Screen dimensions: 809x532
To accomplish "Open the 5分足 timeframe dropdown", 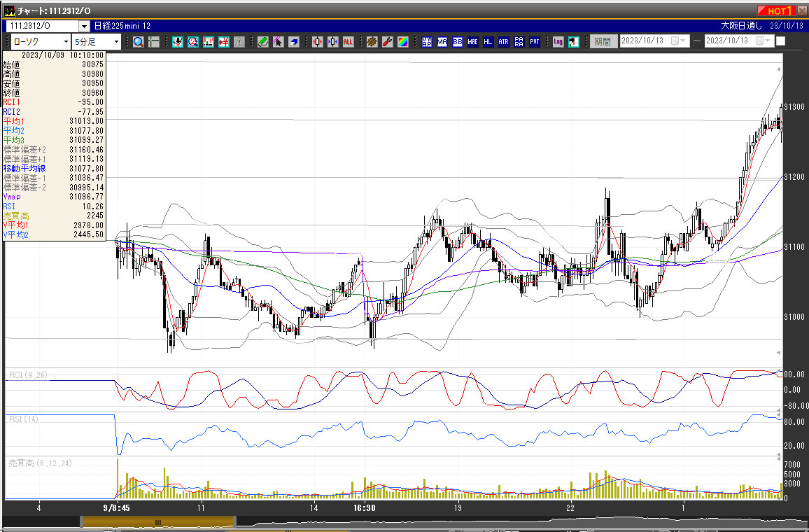I will 116,42.
